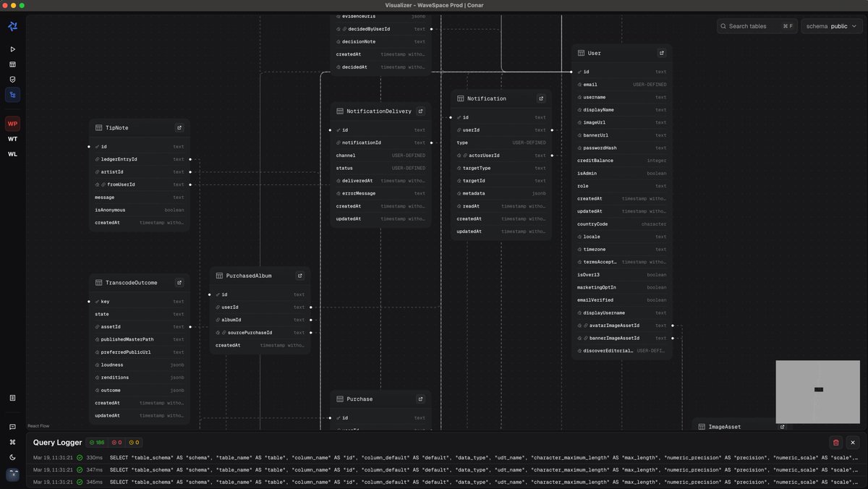
Task: Click the sourcePurchaseId column in PurchasedAlbum
Action: 260,333
